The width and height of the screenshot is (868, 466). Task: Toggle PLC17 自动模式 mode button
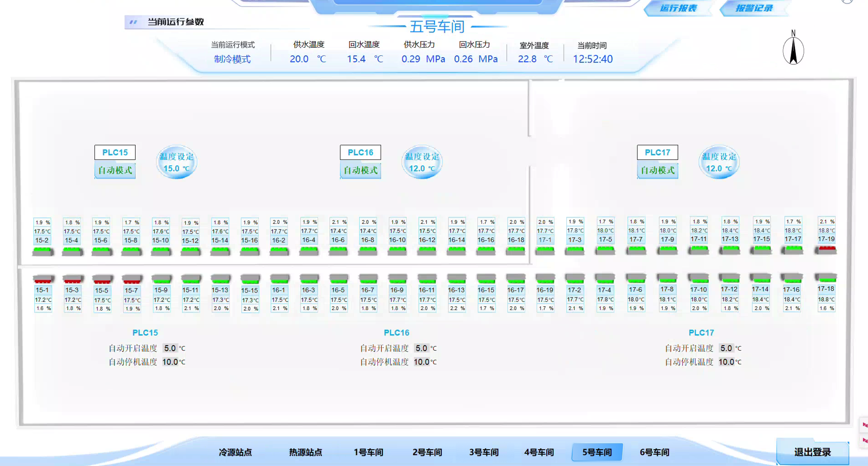pos(657,170)
